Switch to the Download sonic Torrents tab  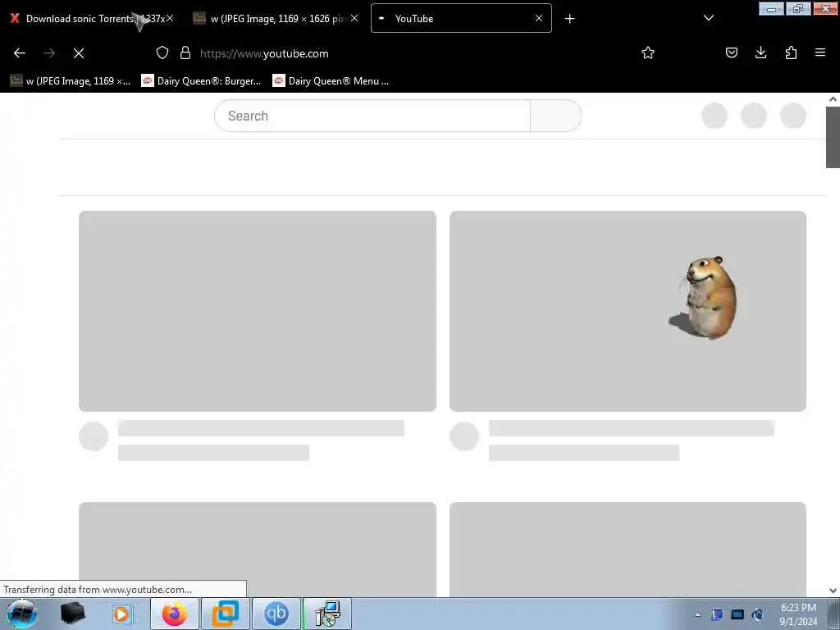coord(92,18)
